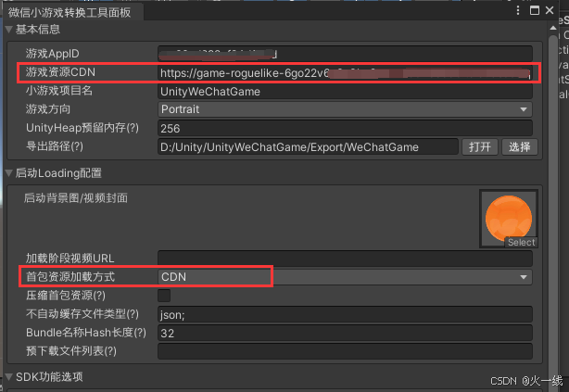Open the 首包资源加载方式 CDN dropdown
The image size is (569, 392).
(345, 277)
